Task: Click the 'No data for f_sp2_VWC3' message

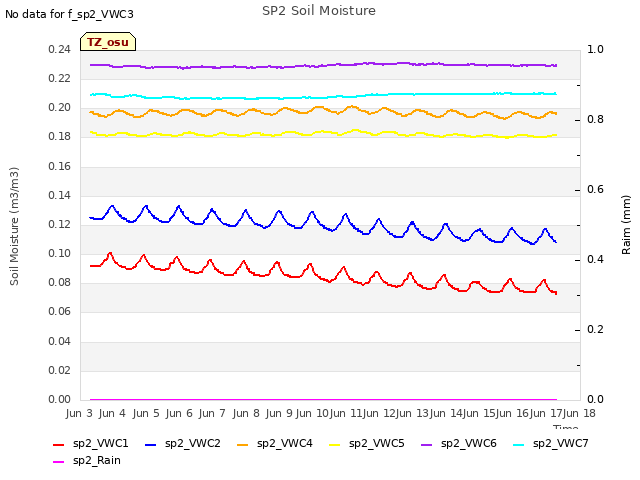Action: [x=69, y=14]
